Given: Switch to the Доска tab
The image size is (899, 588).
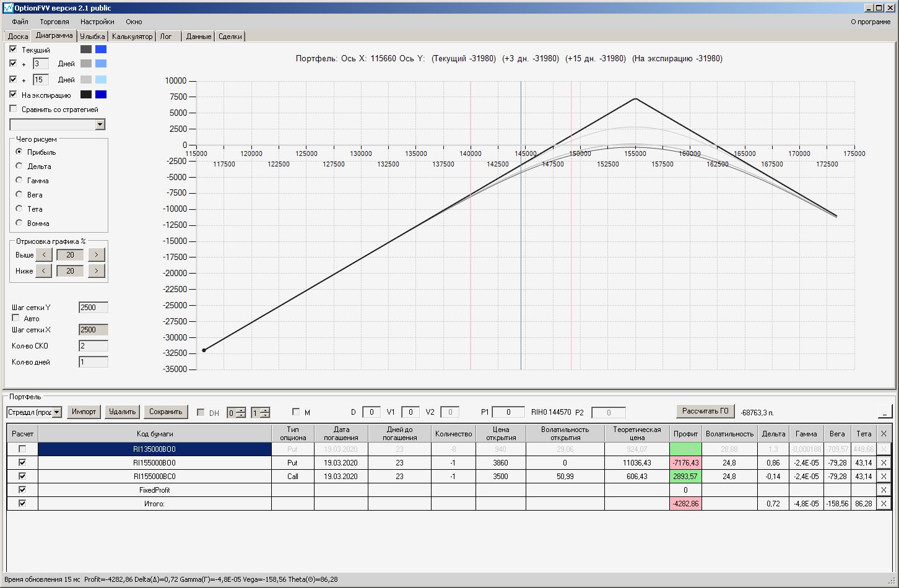Looking at the screenshot, I should (18, 37).
